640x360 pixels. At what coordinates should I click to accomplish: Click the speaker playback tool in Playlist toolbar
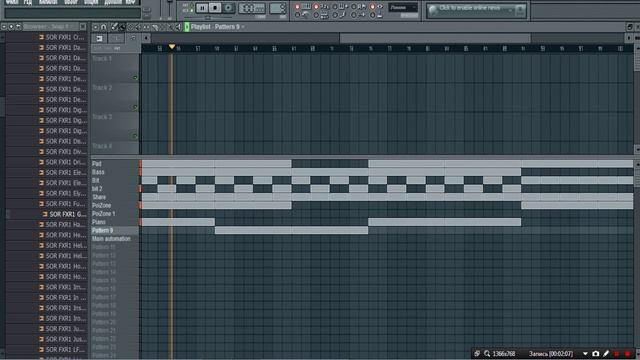tap(178, 27)
